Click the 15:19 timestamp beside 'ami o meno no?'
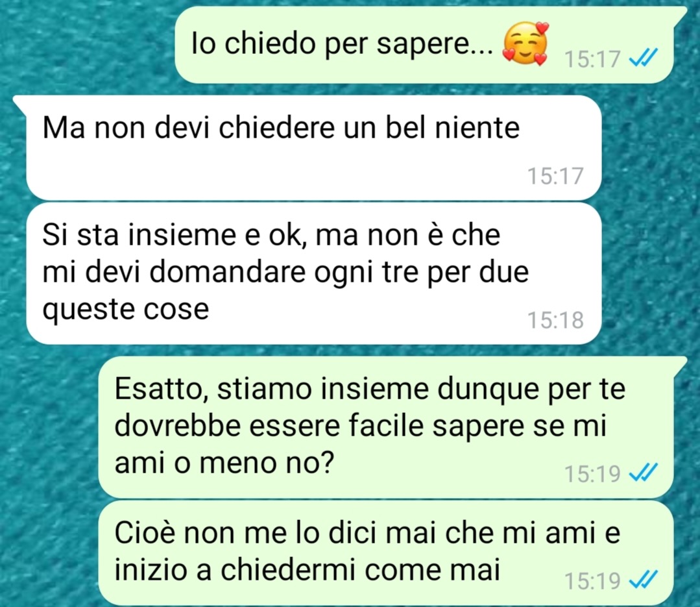The image size is (700, 607). [592, 473]
